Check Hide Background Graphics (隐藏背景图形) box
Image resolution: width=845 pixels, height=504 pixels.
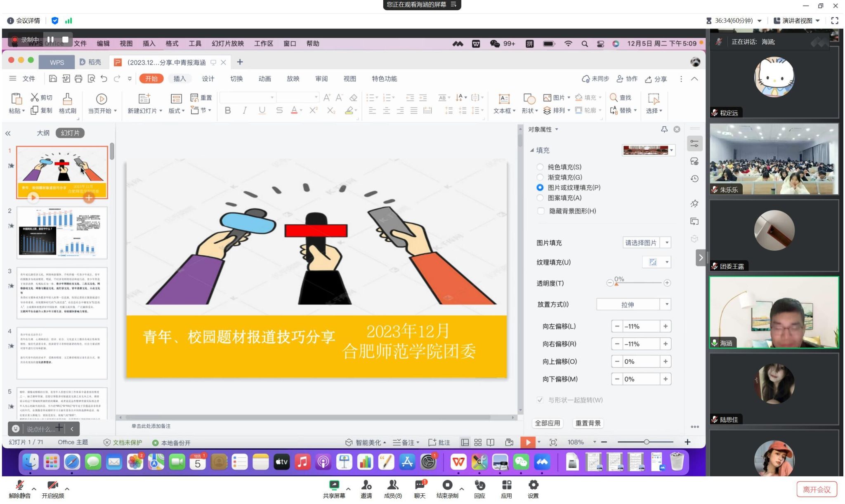coord(541,211)
